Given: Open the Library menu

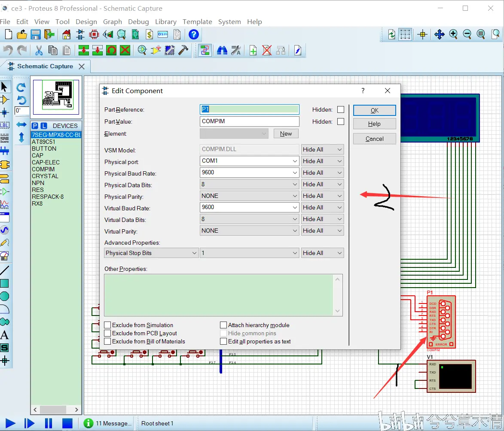Looking at the screenshot, I should [x=165, y=21].
